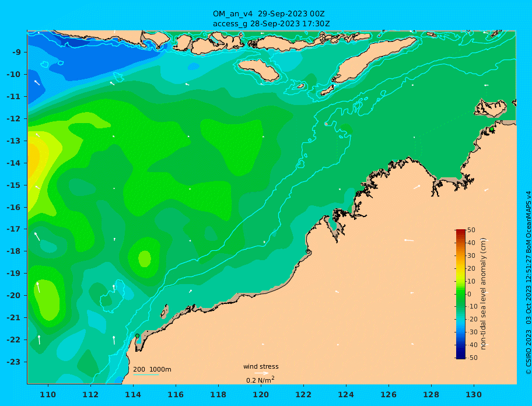
Task: Click the colorbar tick value 20
Action: coord(471,269)
